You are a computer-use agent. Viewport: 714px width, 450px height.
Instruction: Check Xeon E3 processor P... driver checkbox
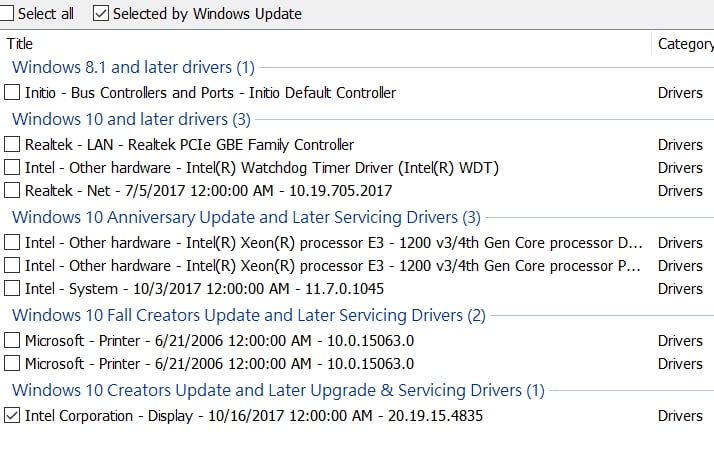pyautogui.click(x=12, y=266)
